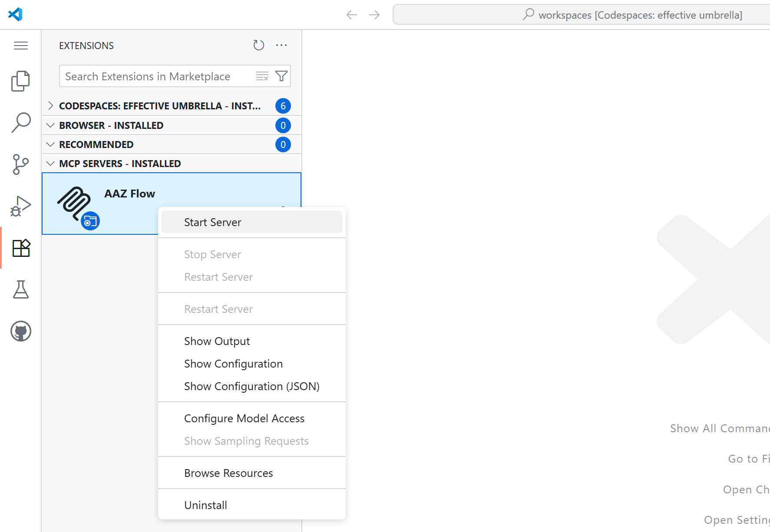Select the AAZ Flow server name

coord(129,194)
